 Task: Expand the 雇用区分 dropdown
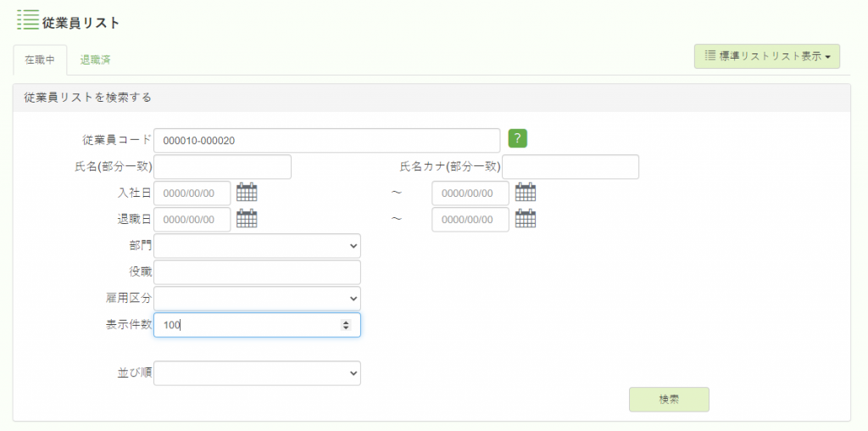point(258,298)
